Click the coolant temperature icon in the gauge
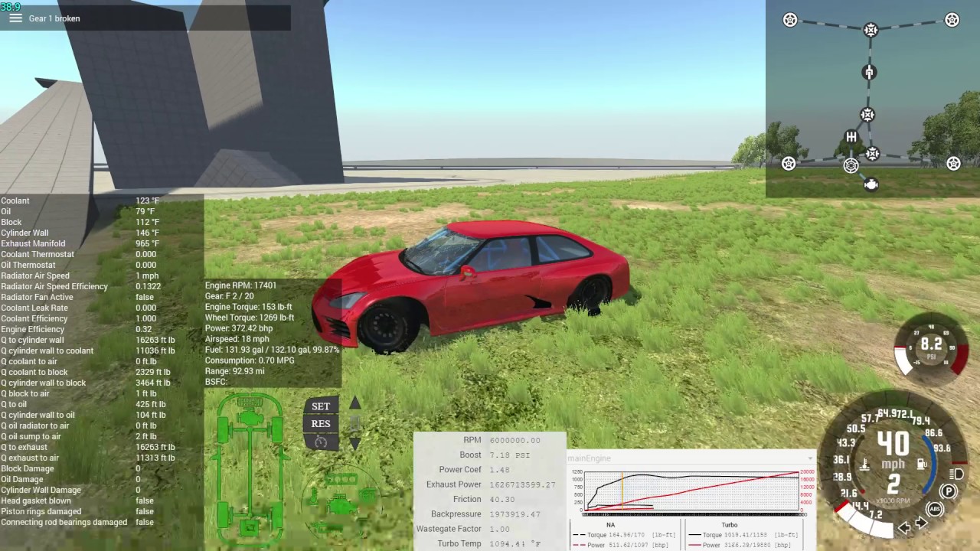Screen dimensions: 980x551 coord(864,464)
